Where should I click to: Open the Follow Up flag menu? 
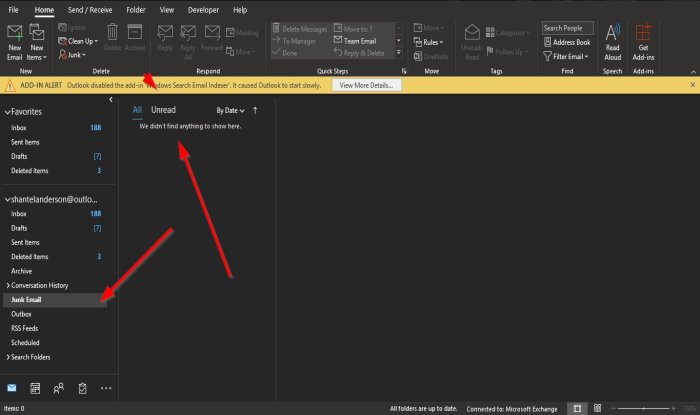(x=507, y=52)
